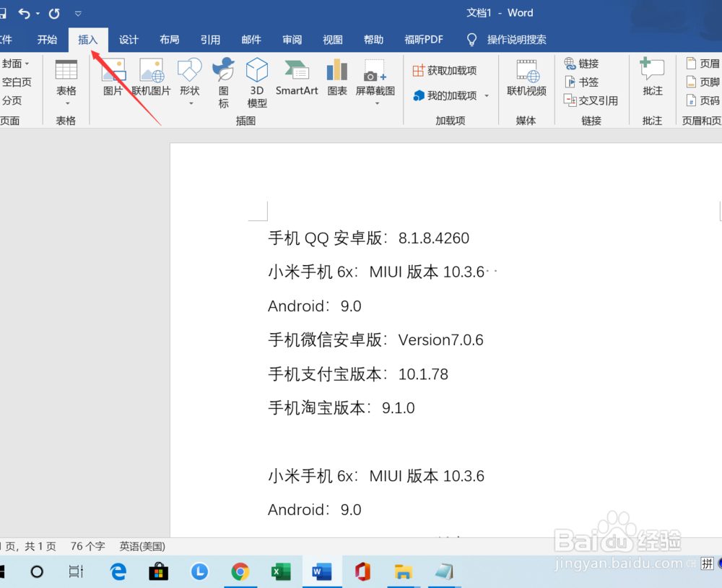This screenshot has width=722, height=588.
Task: Open the 帮助 tab
Action: click(373, 40)
